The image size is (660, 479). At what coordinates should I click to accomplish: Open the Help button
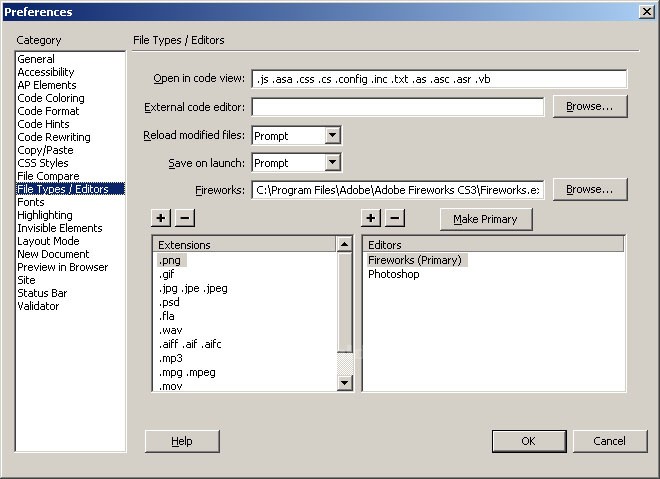[x=182, y=441]
